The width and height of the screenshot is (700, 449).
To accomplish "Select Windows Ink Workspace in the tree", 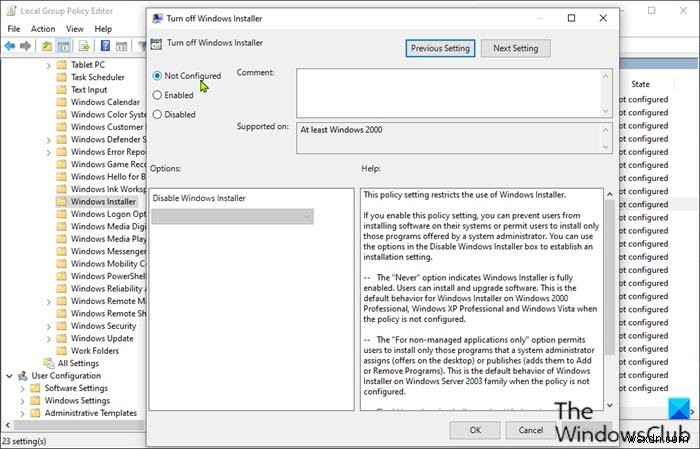I will point(108,189).
